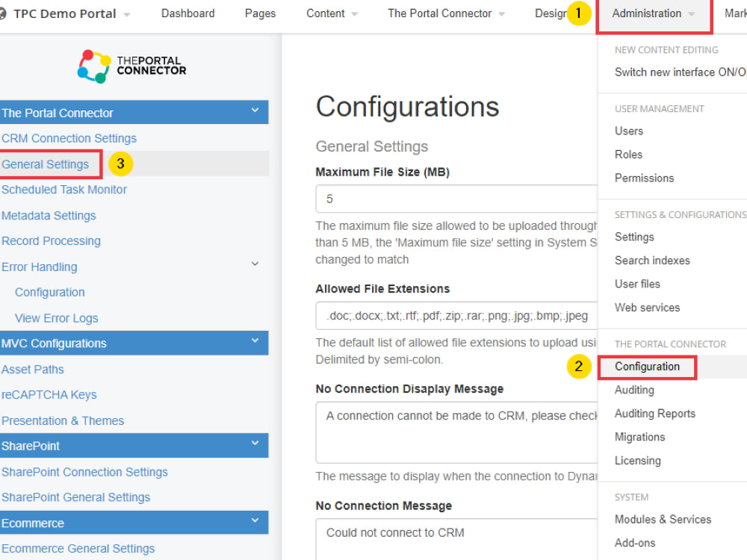Open Auditing menu item
Viewport: 747px width, 560px height.
pyautogui.click(x=634, y=390)
